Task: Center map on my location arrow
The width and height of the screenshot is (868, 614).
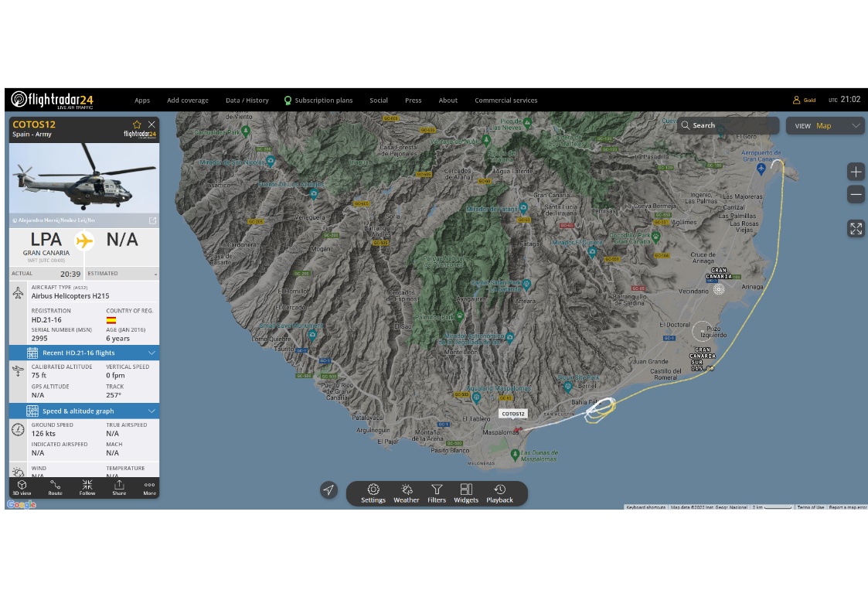Action: coord(328,490)
